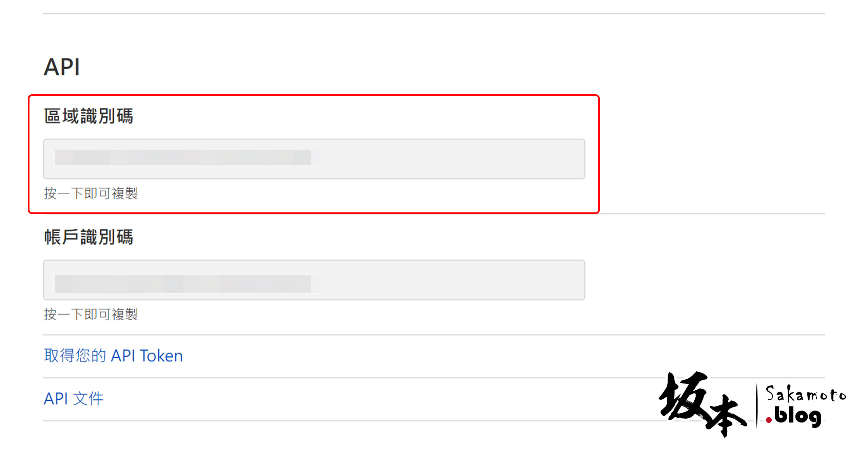
Task: Click the red dot in .blog logo
Action: pyautogui.click(x=769, y=420)
